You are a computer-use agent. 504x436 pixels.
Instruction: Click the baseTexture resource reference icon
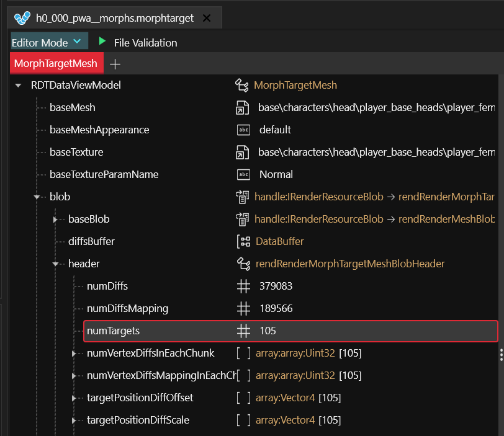tap(243, 153)
